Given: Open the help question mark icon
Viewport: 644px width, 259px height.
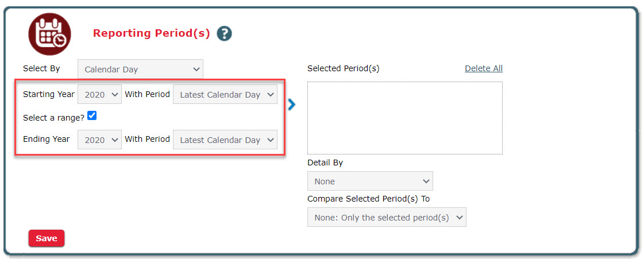Looking at the screenshot, I should pyautogui.click(x=224, y=34).
